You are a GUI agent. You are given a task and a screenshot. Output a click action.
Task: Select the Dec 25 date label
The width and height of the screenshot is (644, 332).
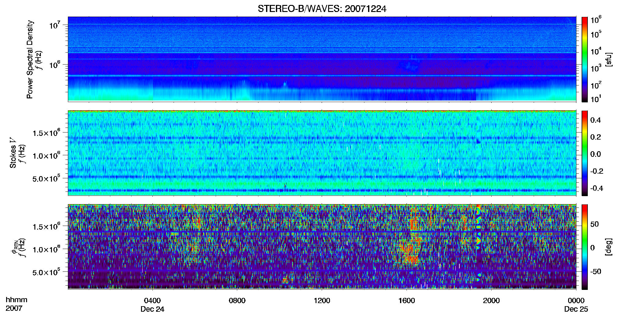[576, 309]
